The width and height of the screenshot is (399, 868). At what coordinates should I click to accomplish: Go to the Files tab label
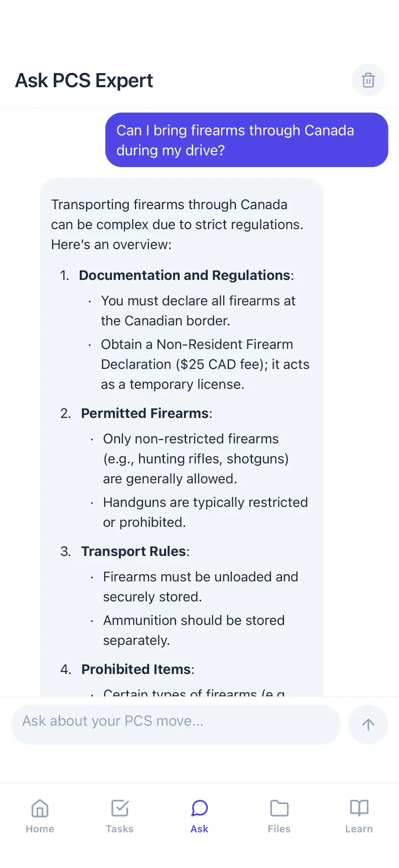[279, 829]
